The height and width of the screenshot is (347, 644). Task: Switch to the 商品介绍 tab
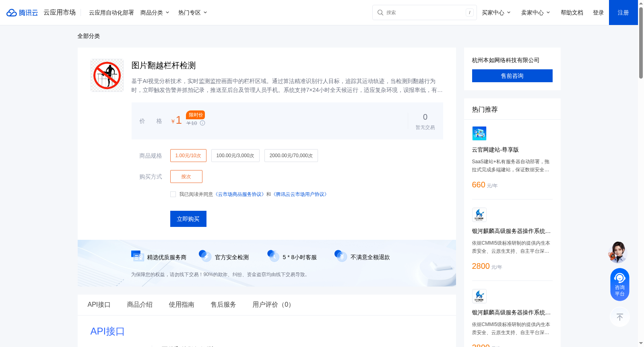(x=140, y=305)
